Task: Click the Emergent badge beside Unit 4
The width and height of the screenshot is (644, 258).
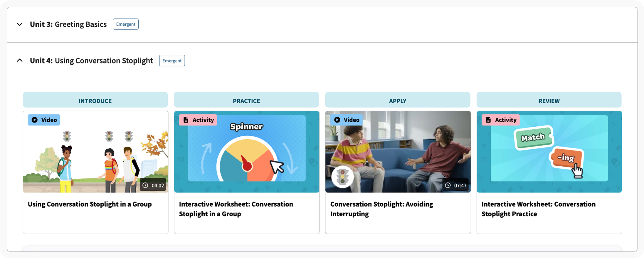Action: coord(172,61)
